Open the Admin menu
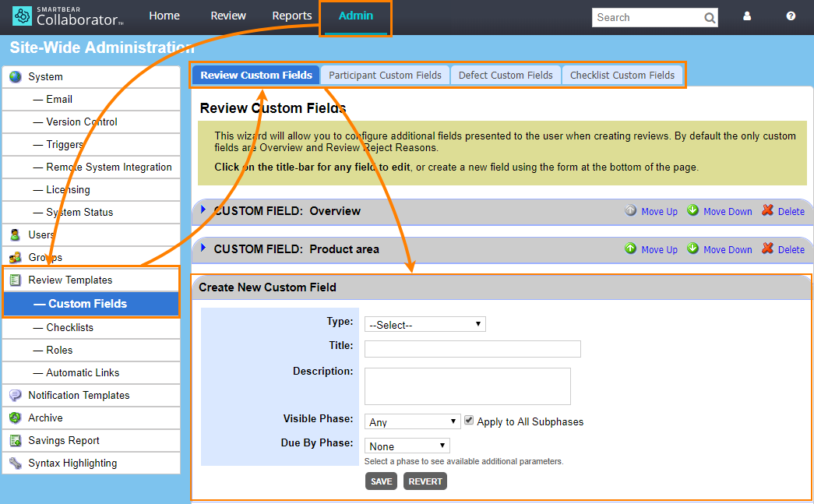The width and height of the screenshot is (814, 504). point(355,15)
